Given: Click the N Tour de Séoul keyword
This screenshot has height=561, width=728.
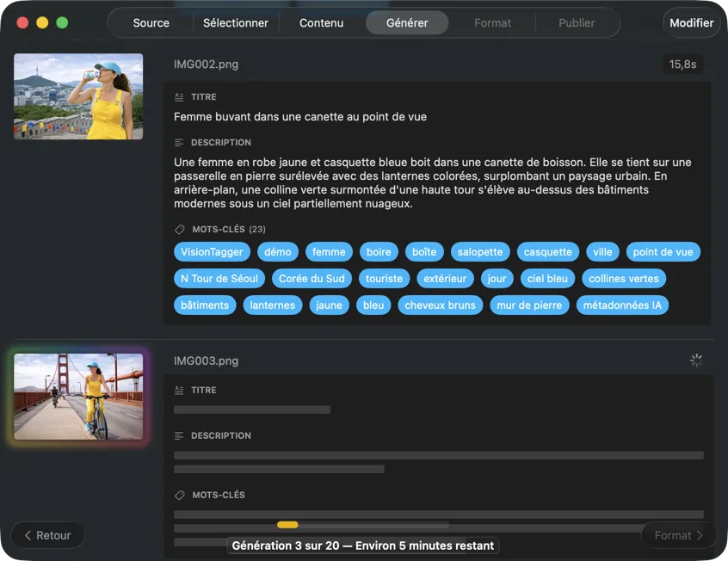Looking at the screenshot, I should (x=219, y=279).
